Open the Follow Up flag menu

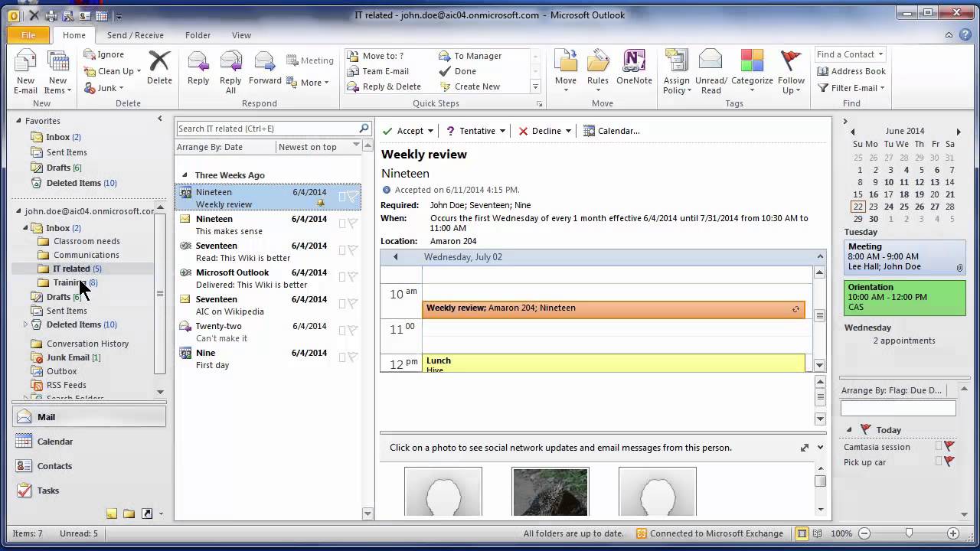[x=791, y=73]
